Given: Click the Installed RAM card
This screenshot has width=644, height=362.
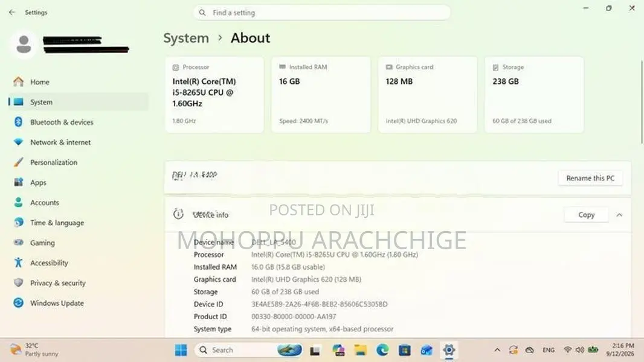Looking at the screenshot, I should 321,95.
